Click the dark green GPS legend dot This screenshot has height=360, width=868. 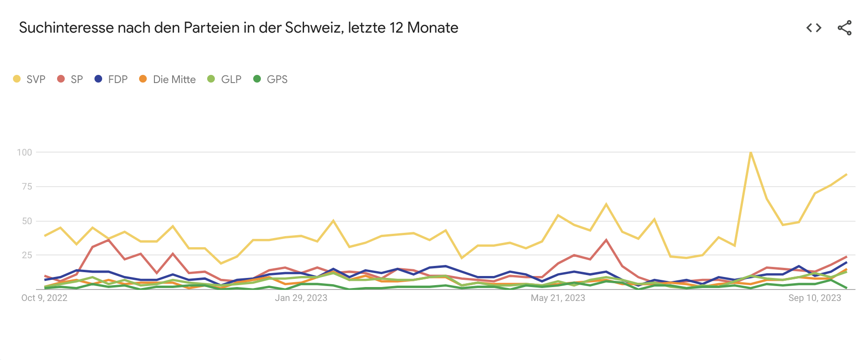pos(257,79)
